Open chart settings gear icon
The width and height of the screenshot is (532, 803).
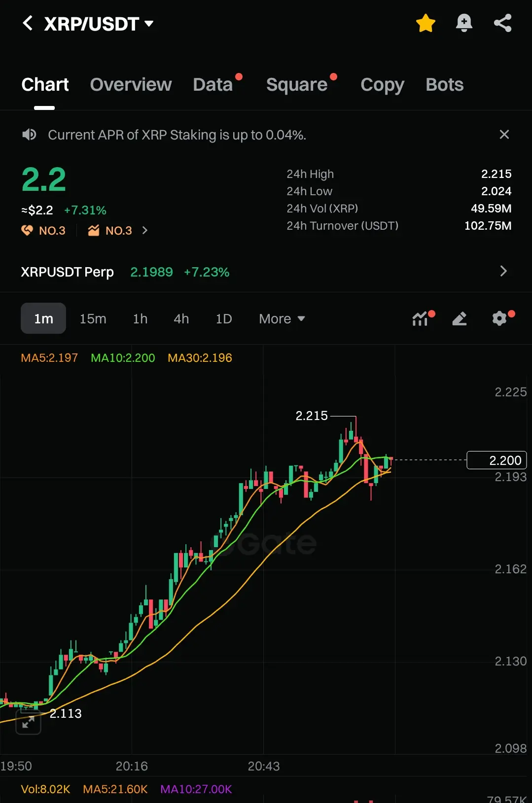point(499,319)
